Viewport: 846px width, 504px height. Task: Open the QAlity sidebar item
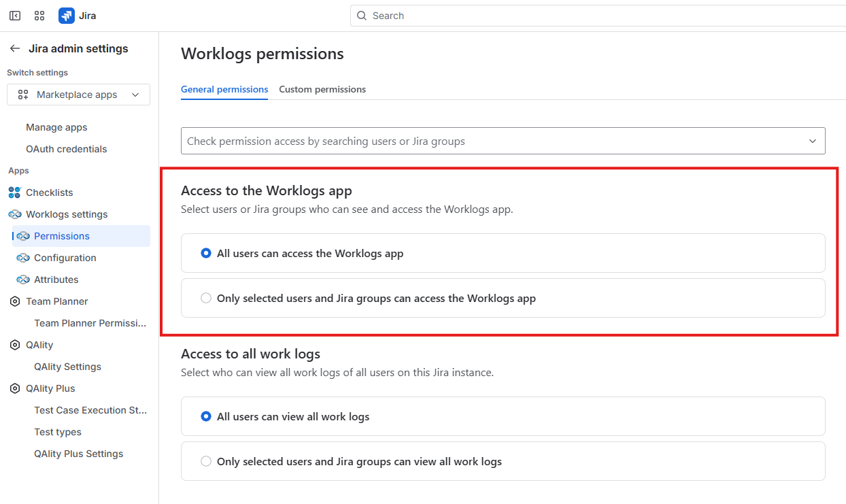[39, 345]
